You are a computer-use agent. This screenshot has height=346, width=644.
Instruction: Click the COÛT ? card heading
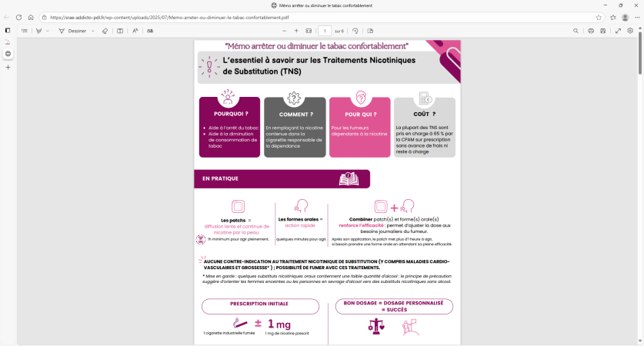425,114
